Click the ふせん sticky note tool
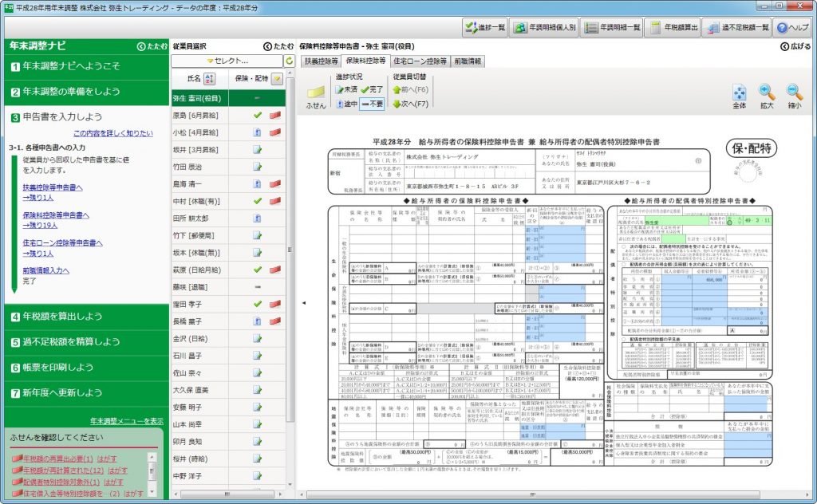Image resolution: width=817 pixels, height=504 pixels. pos(316,97)
